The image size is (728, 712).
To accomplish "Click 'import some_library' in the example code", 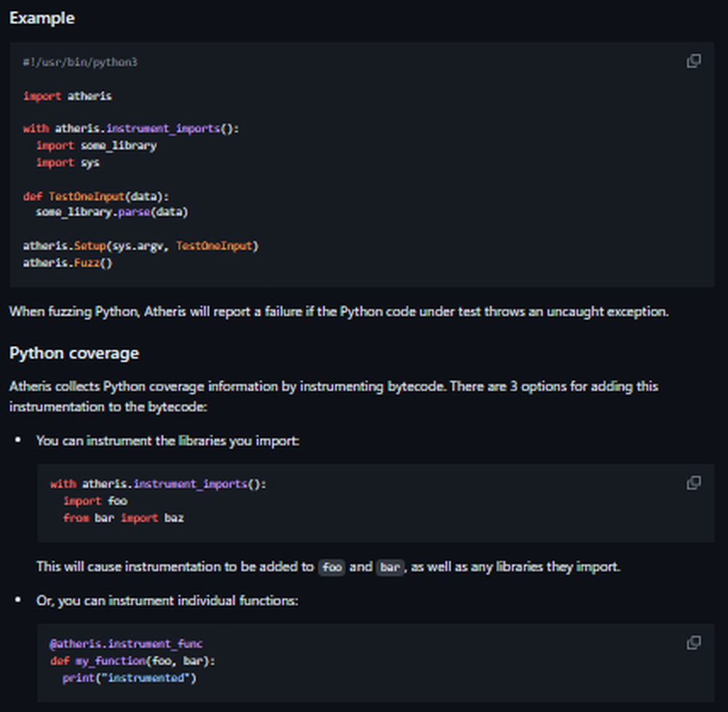I will tap(97, 146).
